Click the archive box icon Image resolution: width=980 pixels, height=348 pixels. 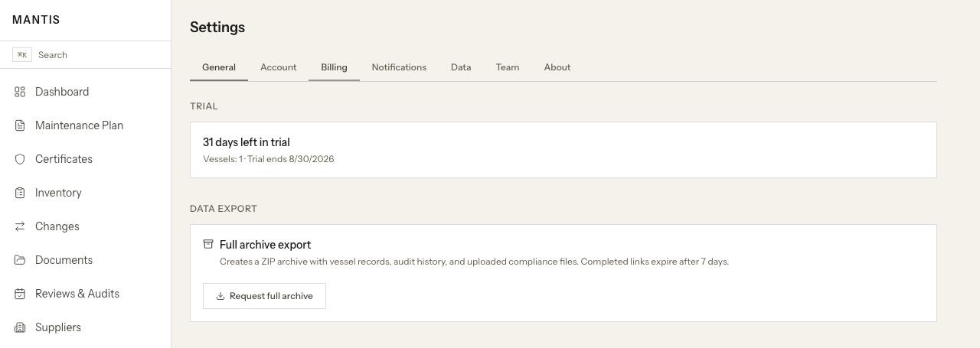coord(208,245)
